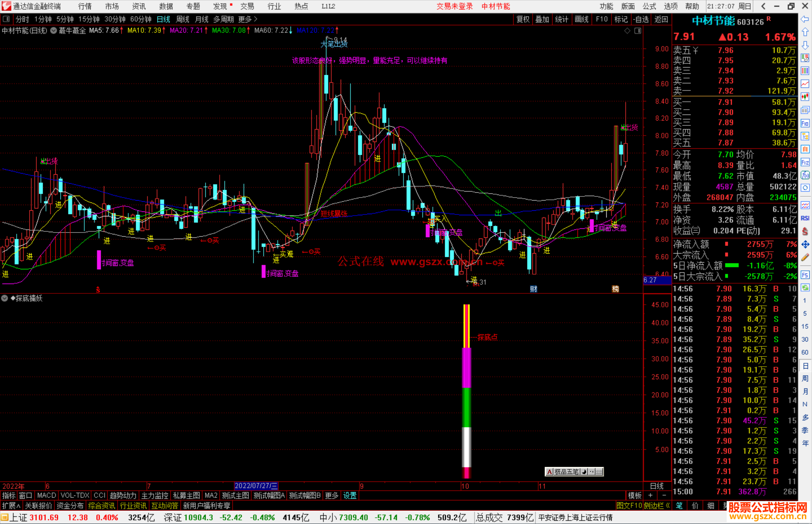The image size is (812, 524).
Task: Open the quote list grid icon
Action: (805, 71)
